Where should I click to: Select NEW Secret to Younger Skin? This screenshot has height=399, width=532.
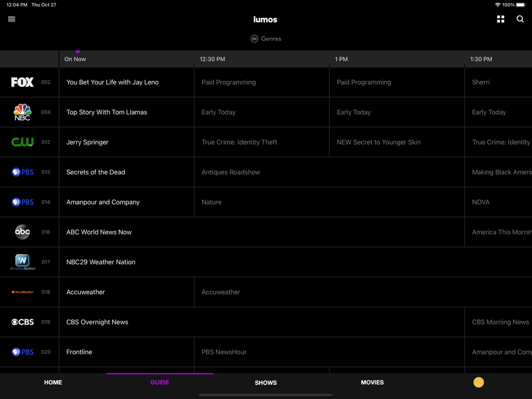(x=397, y=142)
